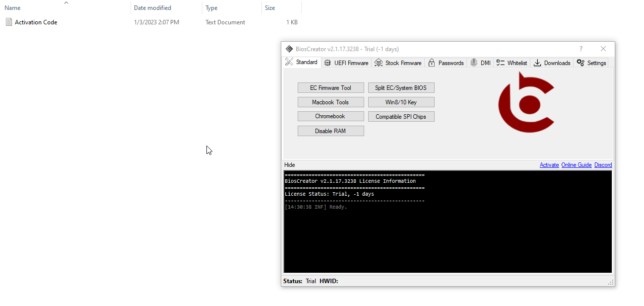Click the Win8/10 Key button
This screenshot has width=644, height=306.
coord(401,102)
